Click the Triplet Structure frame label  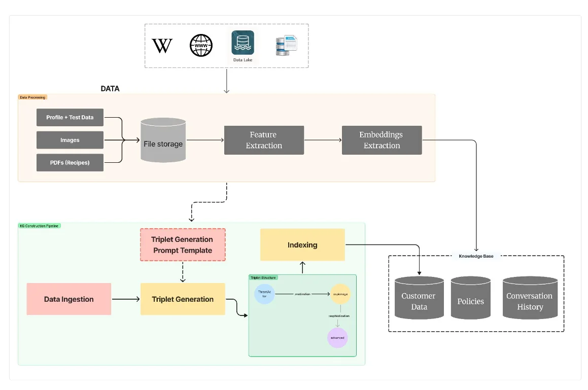coord(263,277)
